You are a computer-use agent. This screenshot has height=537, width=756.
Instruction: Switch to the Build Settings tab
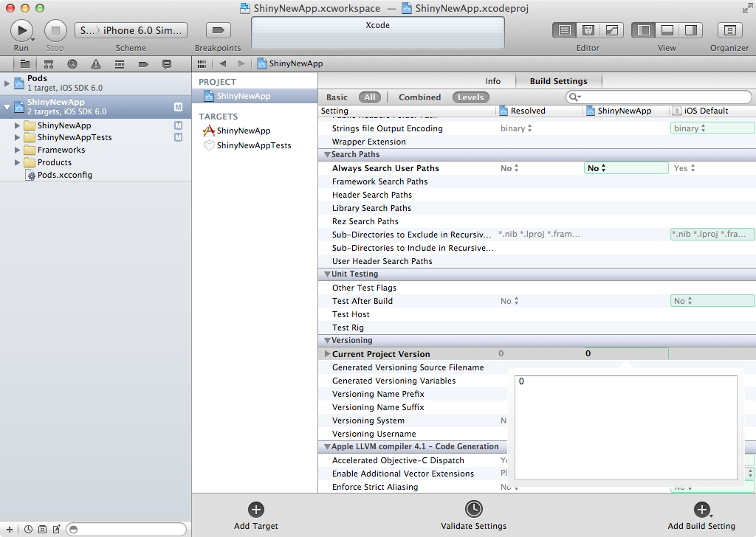coord(558,81)
